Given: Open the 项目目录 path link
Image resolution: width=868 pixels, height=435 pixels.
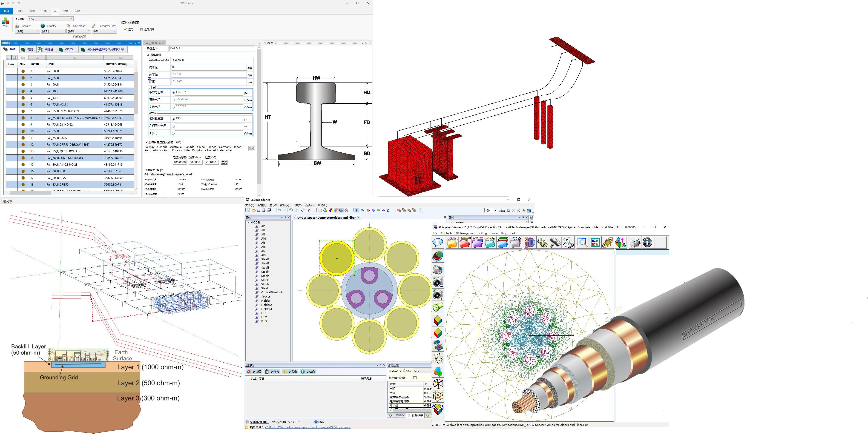Looking at the screenshot, I should [307, 427].
